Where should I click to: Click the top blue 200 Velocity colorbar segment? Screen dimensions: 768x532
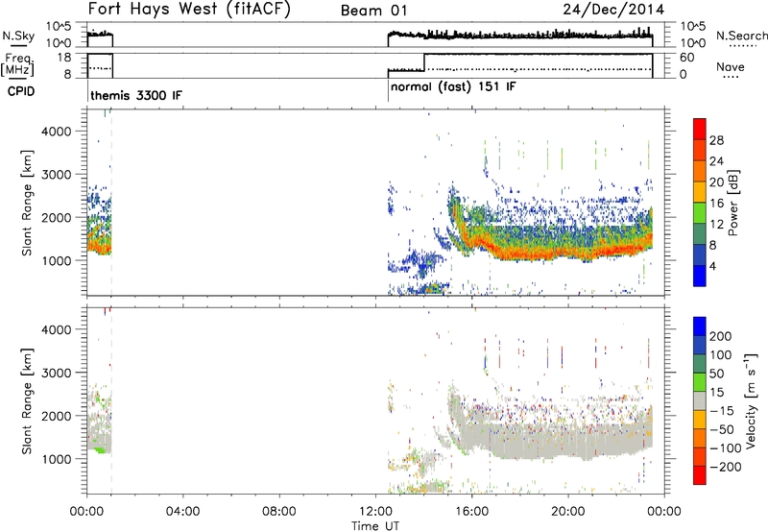700,326
